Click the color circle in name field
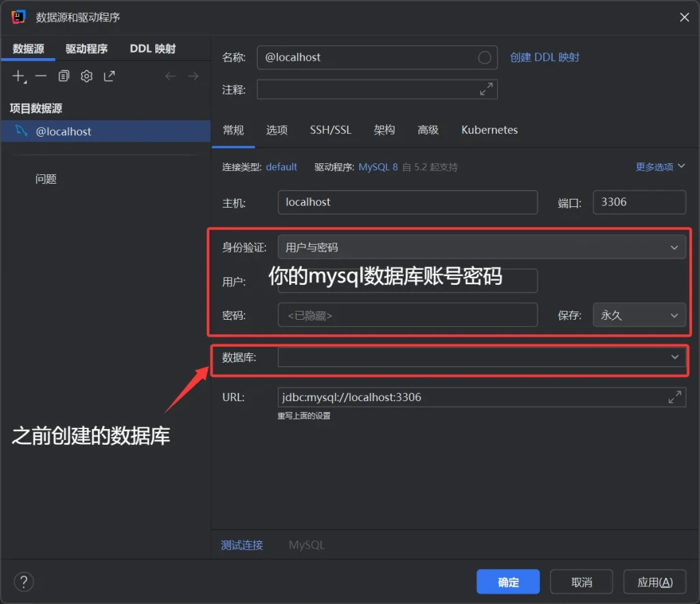 (485, 58)
